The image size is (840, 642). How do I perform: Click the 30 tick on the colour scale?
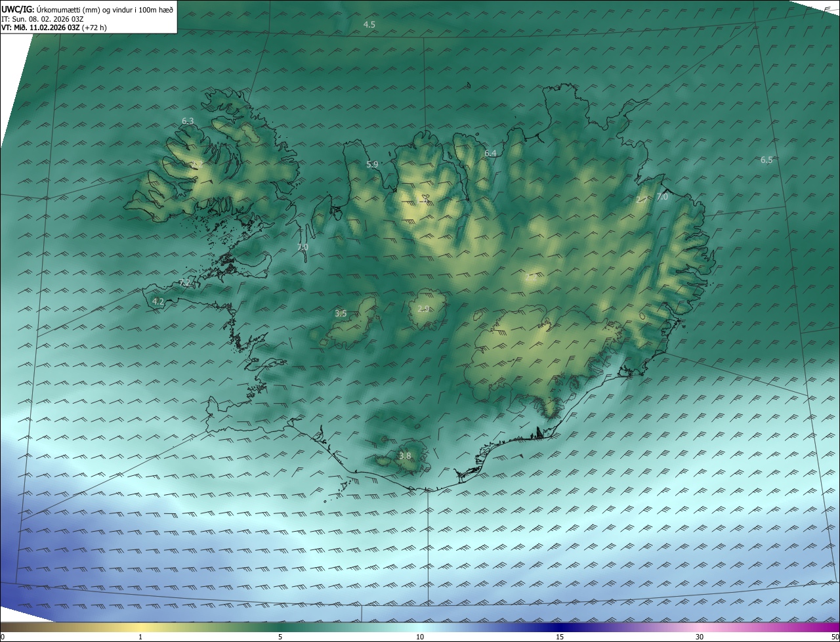point(700,637)
